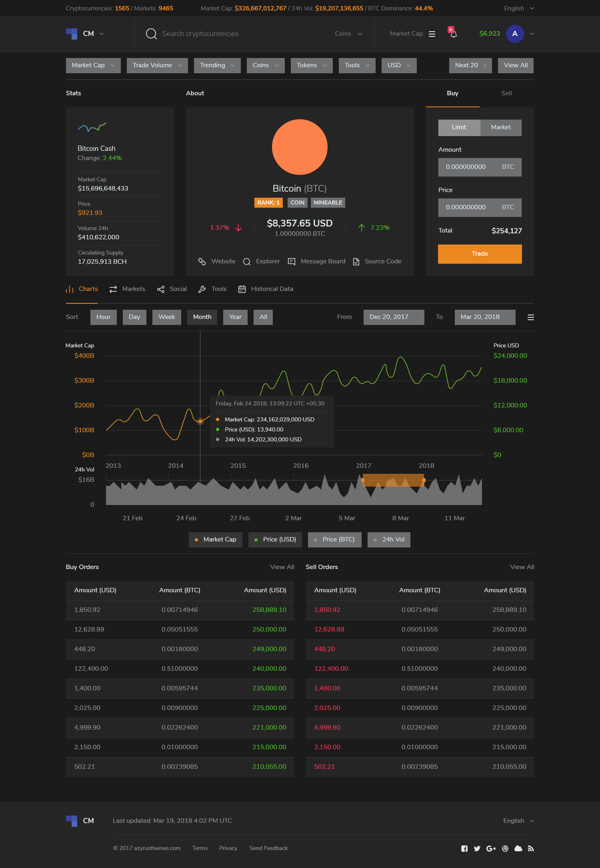This screenshot has width=600, height=868.
Task: Toggle the Market Cap chart series
Action: (x=216, y=539)
